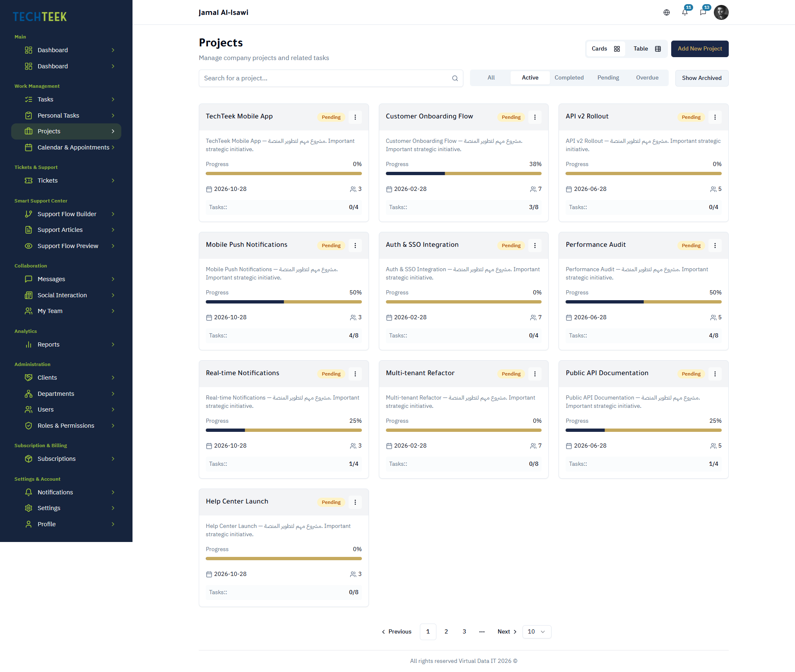Image resolution: width=795 pixels, height=672 pixels.
Task: Open TechTeek Mobile App options menu
Action: coord(355,117)
